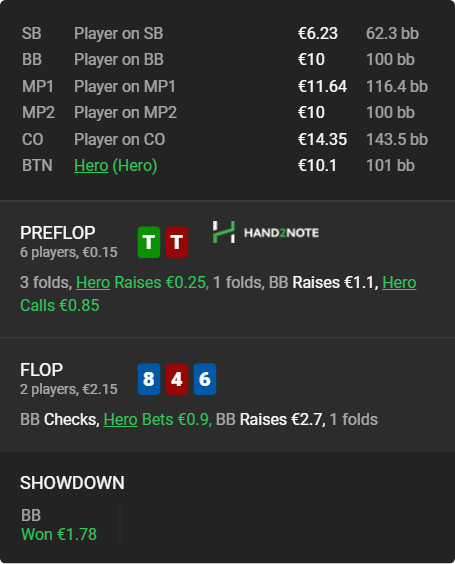455x564 pixels.
Task: Select the Player on SB row
Action: point(225,33)
